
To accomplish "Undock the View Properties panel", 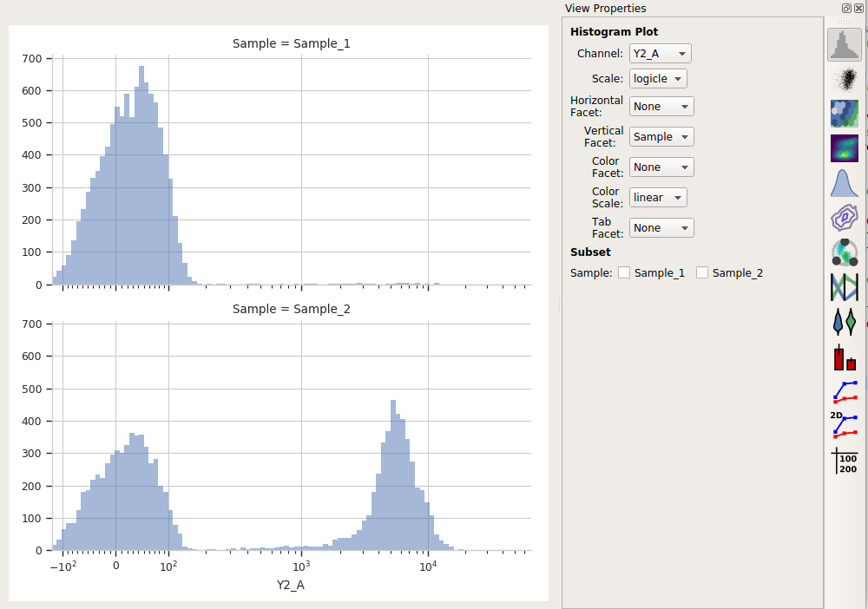I will (x=846, y=8).
